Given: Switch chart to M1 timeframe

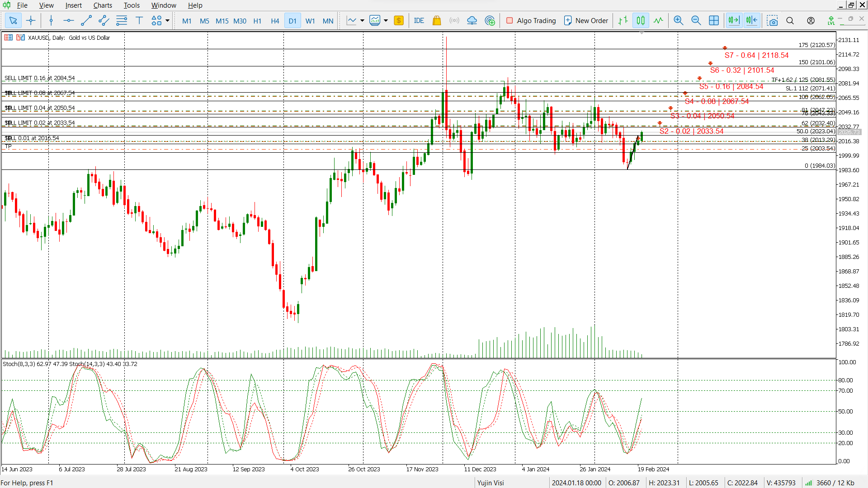Looking at the screenshot, I should coord(187,21).
